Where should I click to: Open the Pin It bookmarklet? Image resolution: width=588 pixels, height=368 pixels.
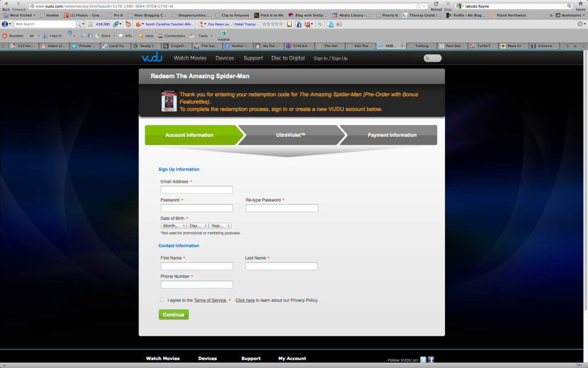click(115, 16)
